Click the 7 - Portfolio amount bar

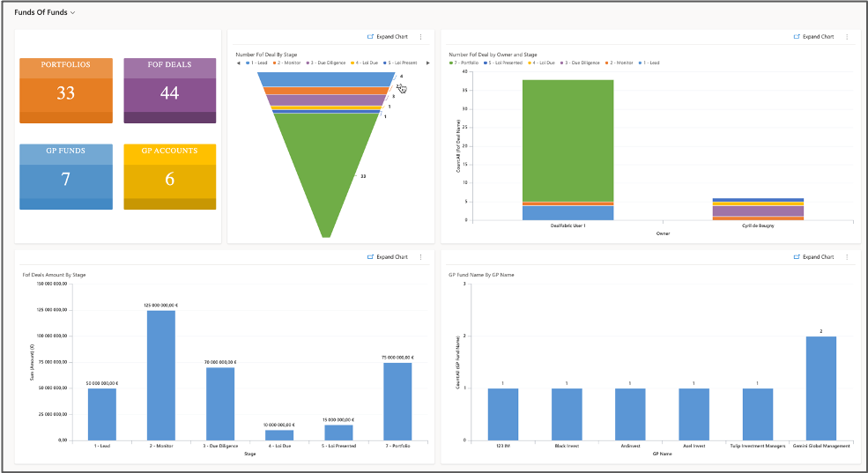[x=397, y=402]
